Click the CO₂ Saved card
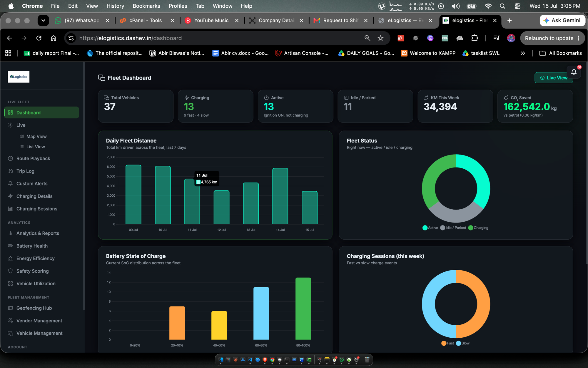This screenshot has width=588, height=368. [535, 106]
